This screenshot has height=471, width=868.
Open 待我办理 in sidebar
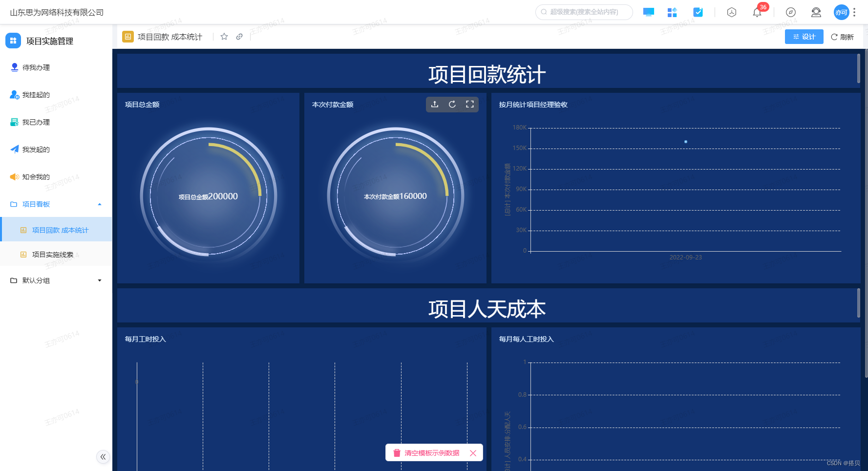coord(56,67)
